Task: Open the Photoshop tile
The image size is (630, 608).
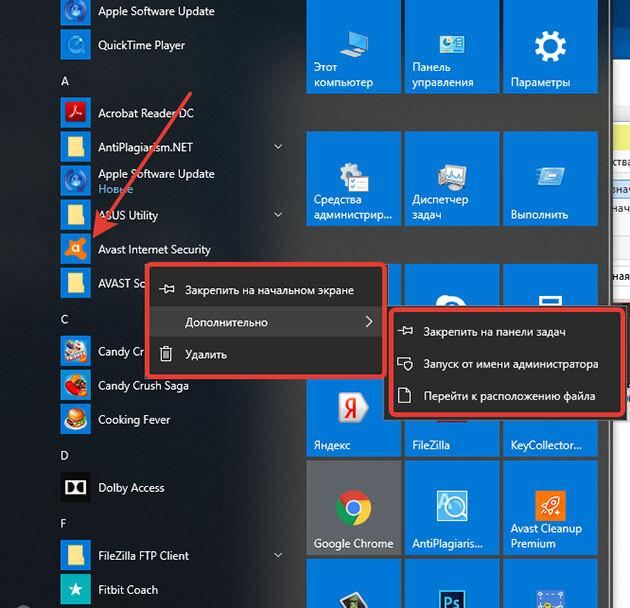Action: click(x=452, y=583)
